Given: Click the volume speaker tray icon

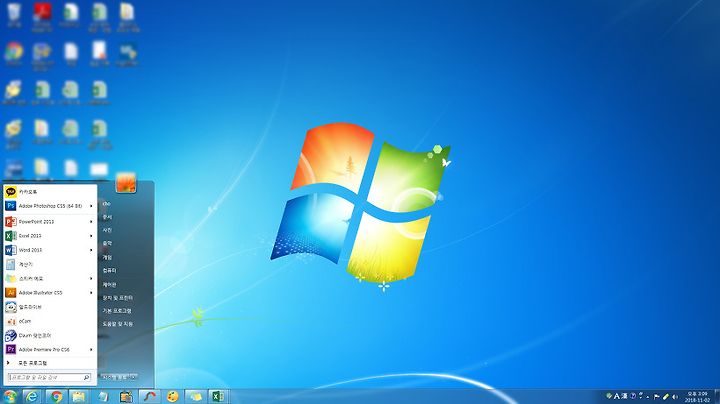Looking at the screenshot, I should click(675, 397).
